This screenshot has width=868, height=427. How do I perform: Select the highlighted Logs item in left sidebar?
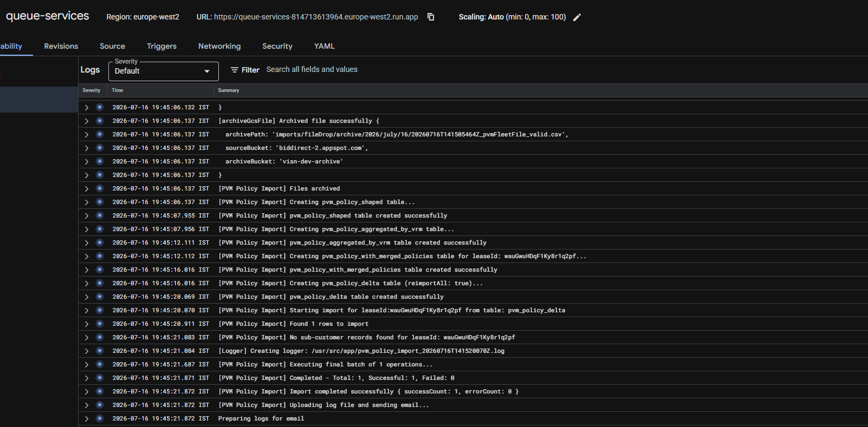(x=39, y=100)
